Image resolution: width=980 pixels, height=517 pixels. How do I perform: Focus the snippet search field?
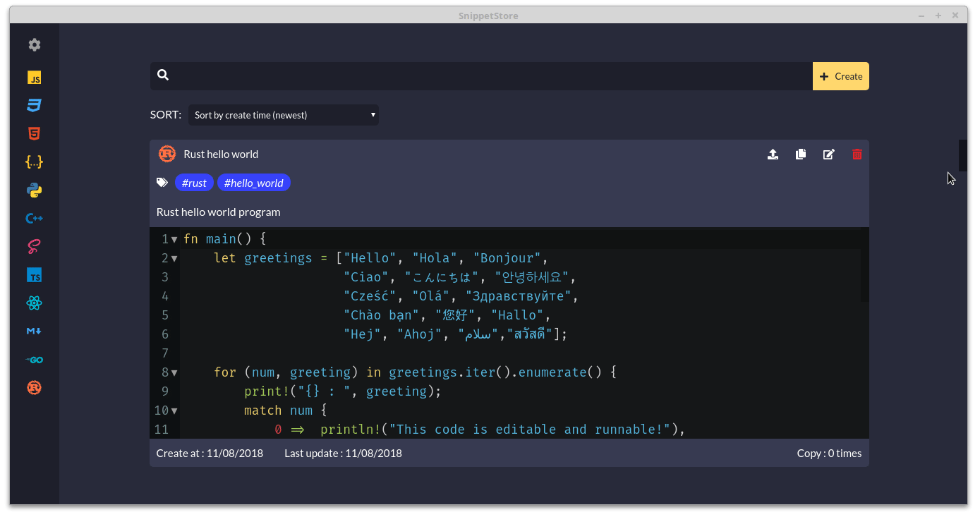(x=481, y=76)
